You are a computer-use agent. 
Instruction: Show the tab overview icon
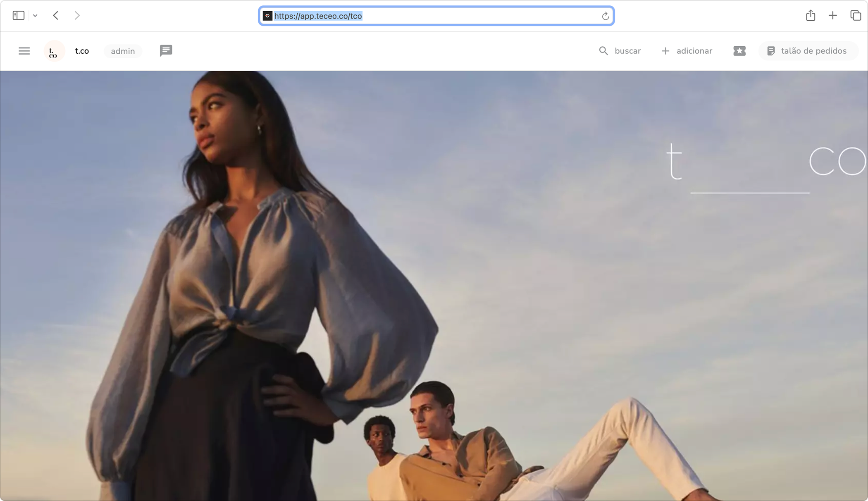tap(855, 16)
